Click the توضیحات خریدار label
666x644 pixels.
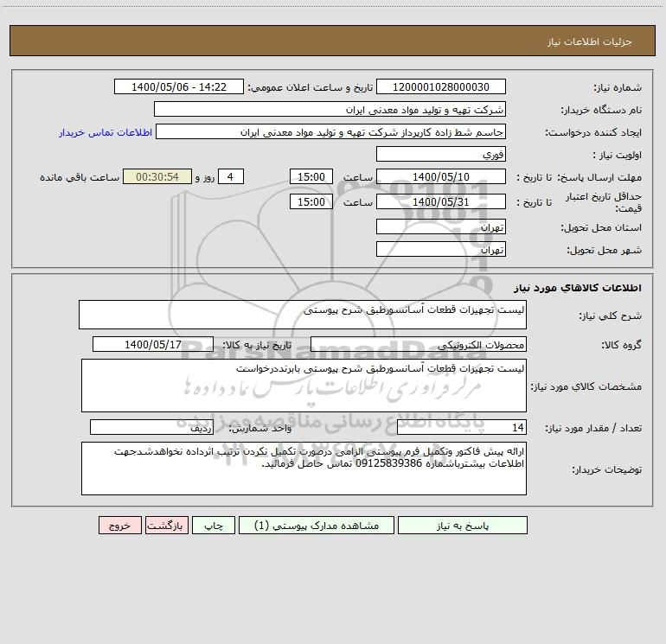[x=607, y=469]
